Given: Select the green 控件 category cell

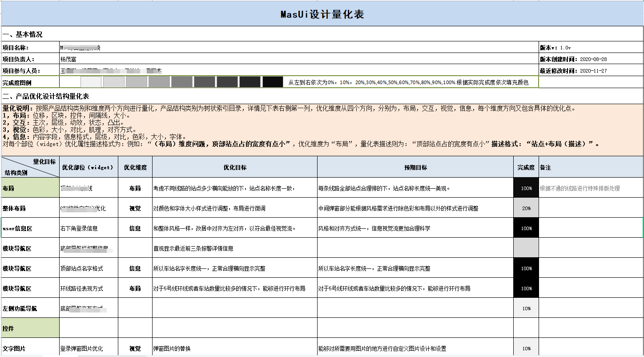Looking at the screenshot, I should (30, 329).
